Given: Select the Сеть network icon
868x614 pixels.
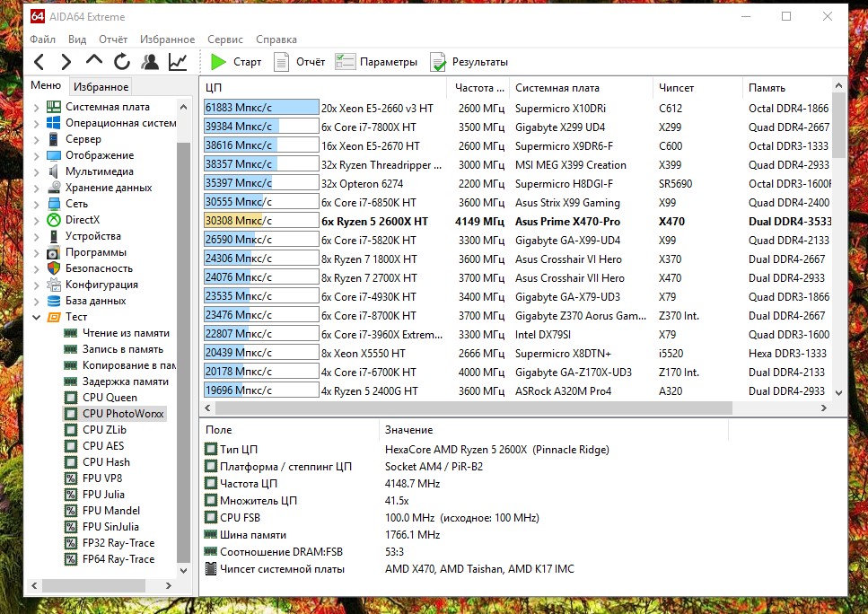Looking at the screenshot, I should pyautogui.click(x=54, y=204).
